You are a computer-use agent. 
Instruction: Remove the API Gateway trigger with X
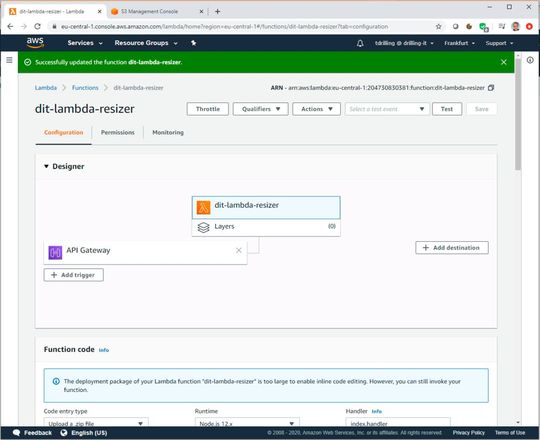tap(239, 250)
